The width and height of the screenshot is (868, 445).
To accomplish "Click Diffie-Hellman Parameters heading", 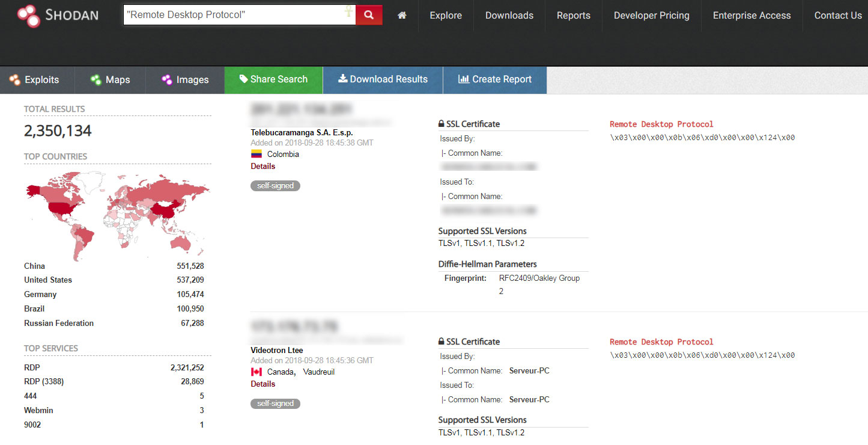I will (488, 264).
